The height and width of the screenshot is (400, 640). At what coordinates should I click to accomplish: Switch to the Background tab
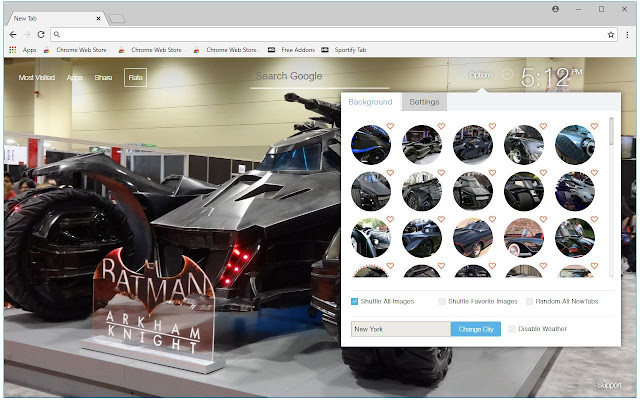pyautogui.click(x=370, y=102)
